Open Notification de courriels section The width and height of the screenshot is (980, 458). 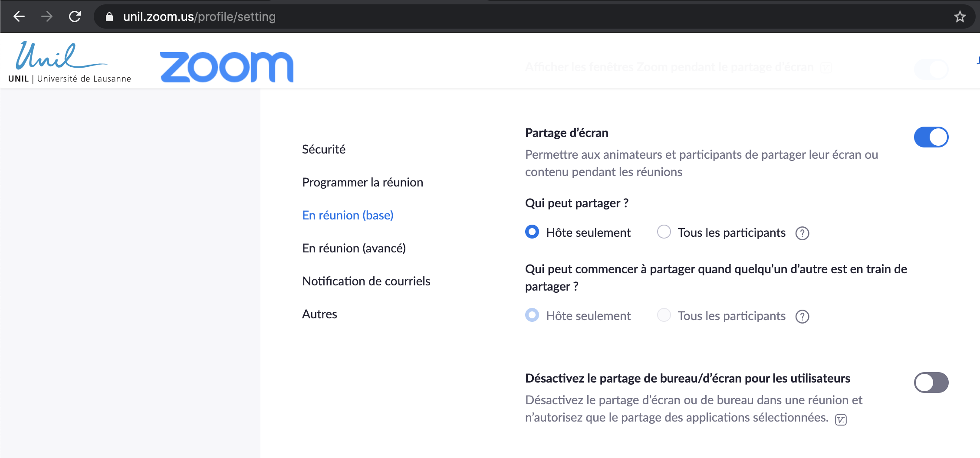click(366, 281)
